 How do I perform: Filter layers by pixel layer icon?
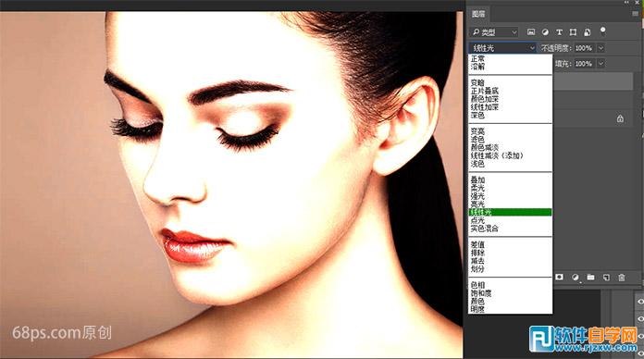click(531, 32)
